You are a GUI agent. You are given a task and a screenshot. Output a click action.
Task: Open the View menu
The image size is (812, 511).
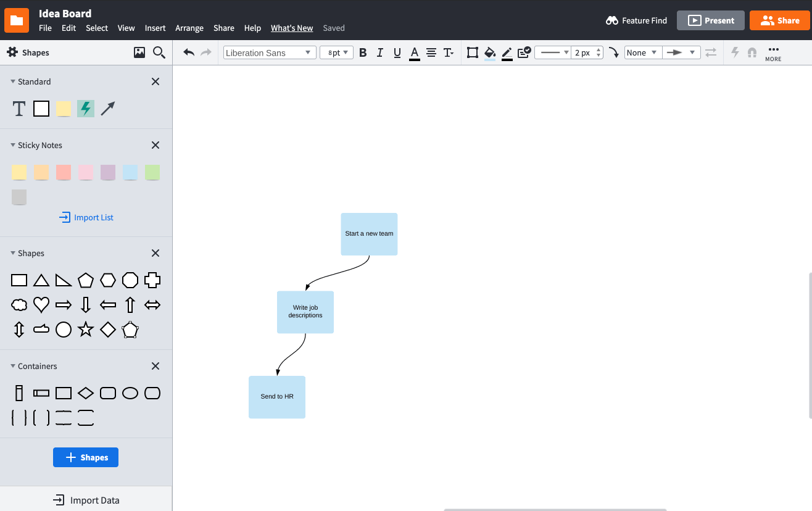(126, 28)
